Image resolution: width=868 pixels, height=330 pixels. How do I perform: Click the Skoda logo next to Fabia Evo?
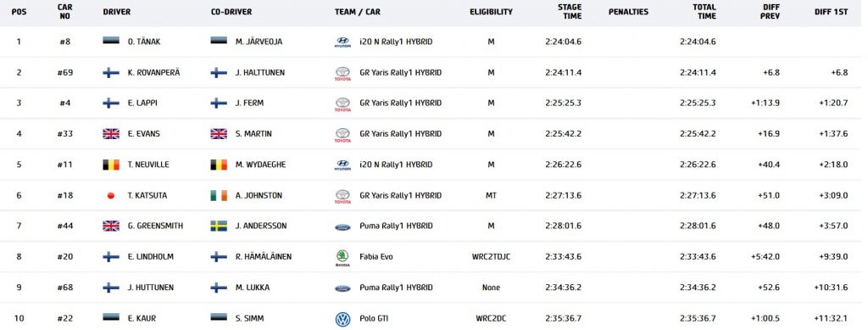click(342, 257)
